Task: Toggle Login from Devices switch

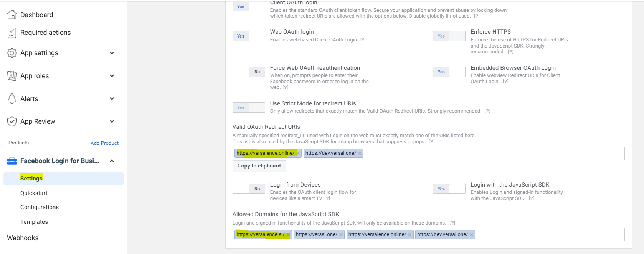Action: 249,189
